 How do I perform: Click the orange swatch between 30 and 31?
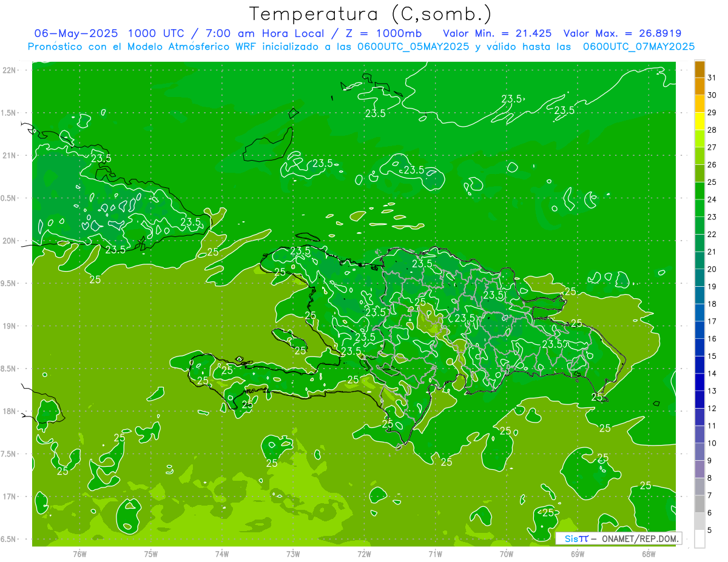699,86
